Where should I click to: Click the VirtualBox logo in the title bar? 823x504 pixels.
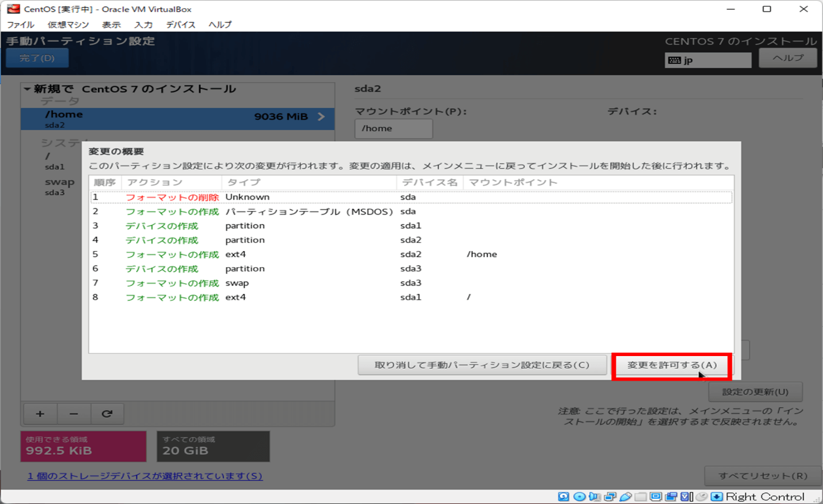(13, 9)
